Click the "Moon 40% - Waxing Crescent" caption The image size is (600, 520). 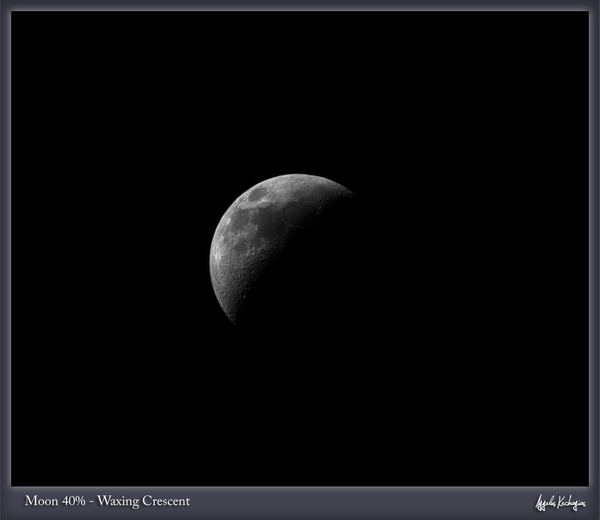[107, 501]
